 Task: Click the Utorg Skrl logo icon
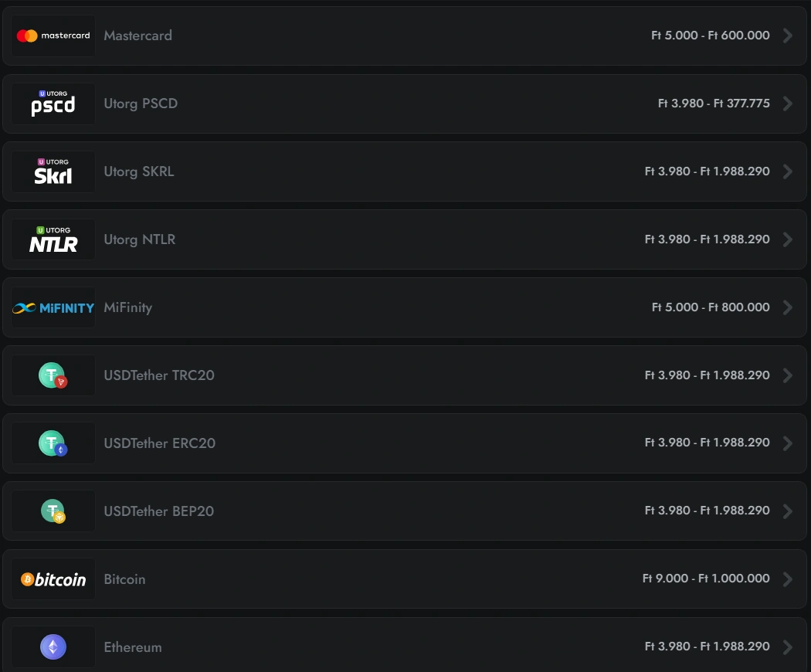tap(53, 171)
